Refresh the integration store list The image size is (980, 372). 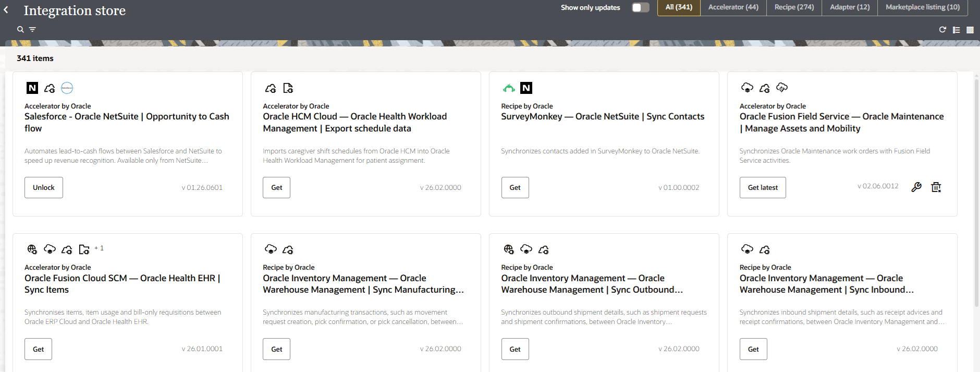pos(942,30)
